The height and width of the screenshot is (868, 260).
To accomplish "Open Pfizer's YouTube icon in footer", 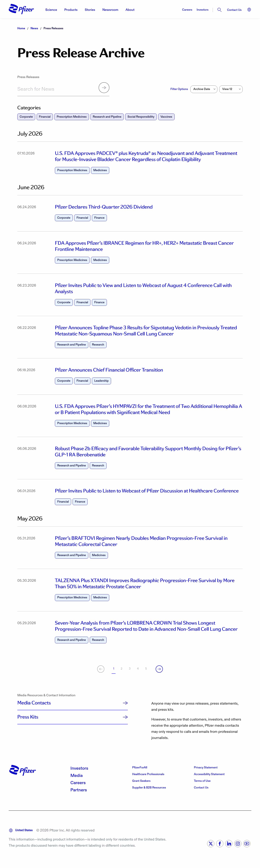I will tap(247, 843).
